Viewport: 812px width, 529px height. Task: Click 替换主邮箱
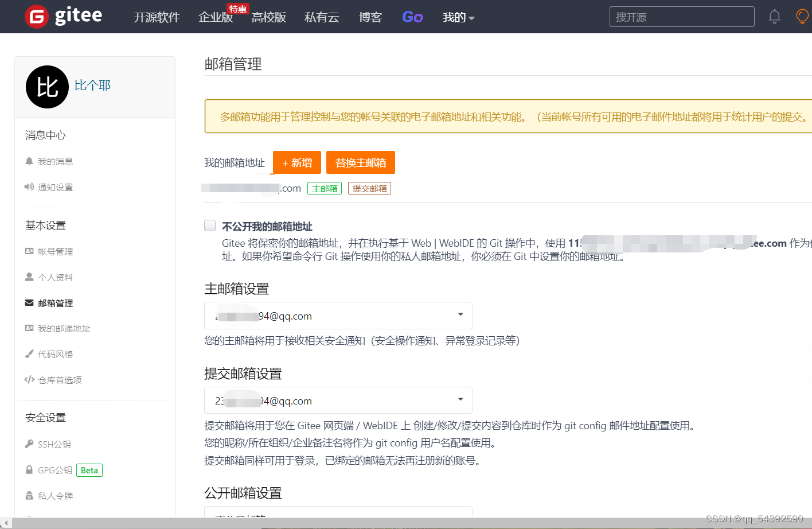(x=361, y=162)
